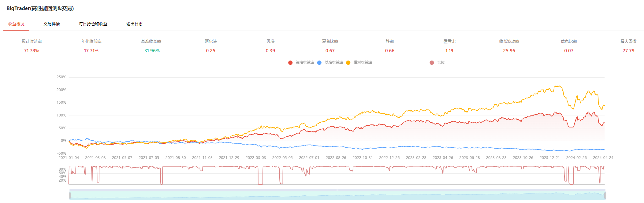Open the 交易详情 tab
644x203 pixels.
click(51, 24)
